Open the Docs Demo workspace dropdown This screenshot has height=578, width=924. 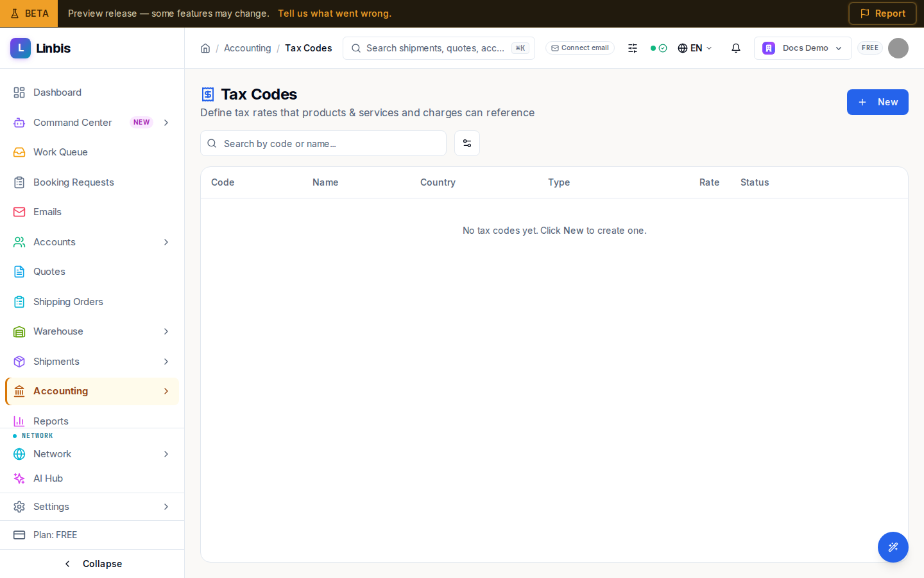[803, 48]
